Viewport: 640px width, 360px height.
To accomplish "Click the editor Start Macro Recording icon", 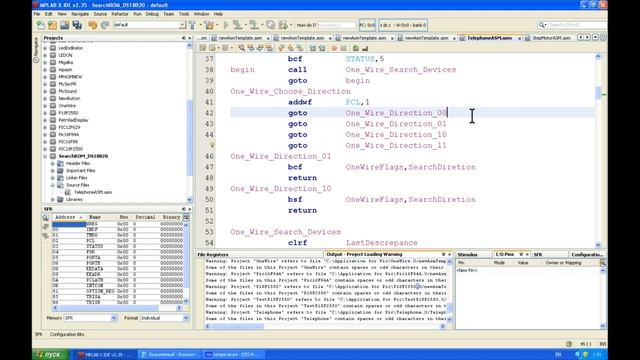I will click(334, 48).
